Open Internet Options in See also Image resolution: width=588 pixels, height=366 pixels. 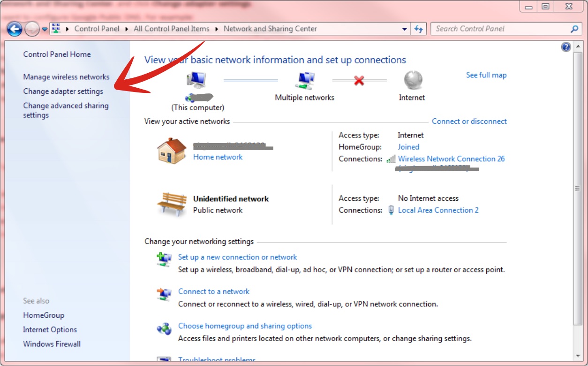click(50, 329)
